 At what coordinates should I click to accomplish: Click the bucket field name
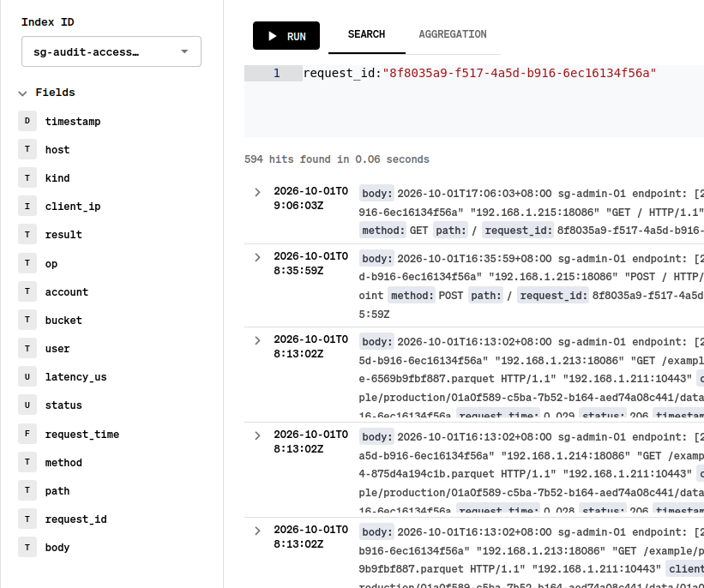tap(63, 321)
